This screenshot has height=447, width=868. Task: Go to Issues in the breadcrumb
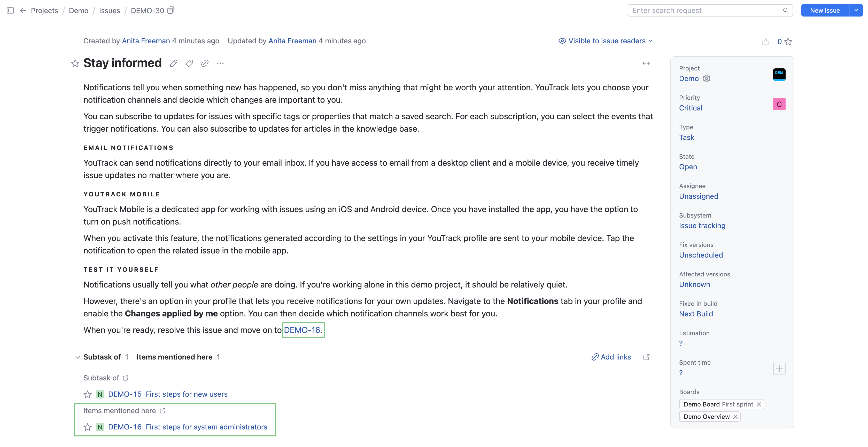point(109,10)
